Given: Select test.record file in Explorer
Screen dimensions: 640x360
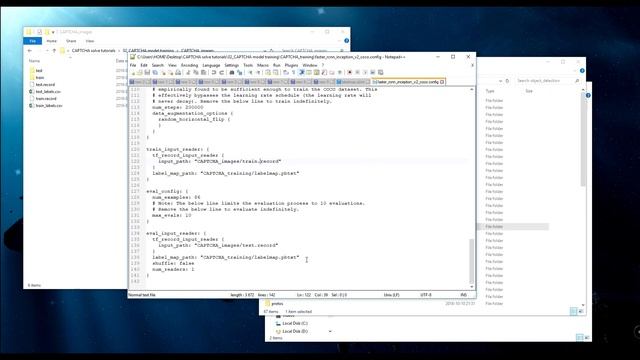Looking at the screenshot, I should click(45, 84).
